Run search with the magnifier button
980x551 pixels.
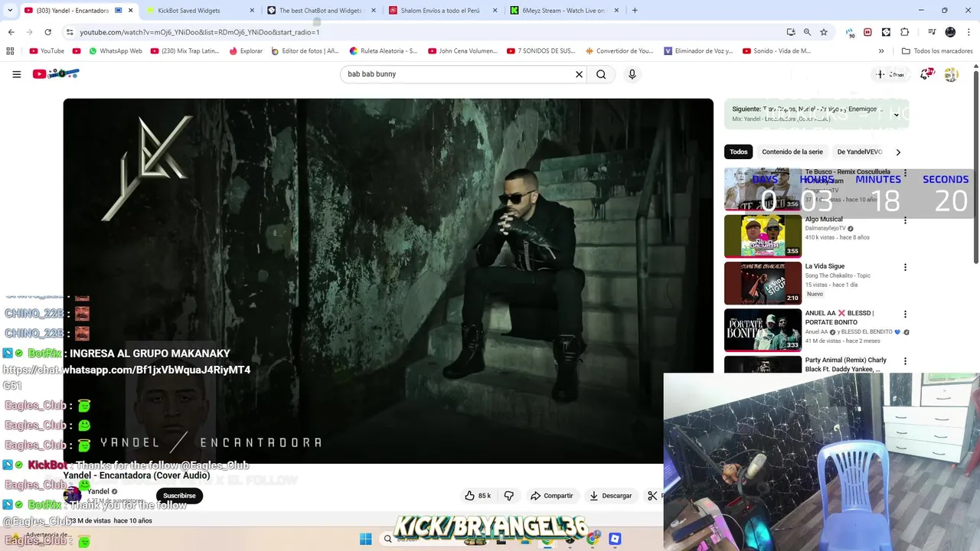(601, 74)
